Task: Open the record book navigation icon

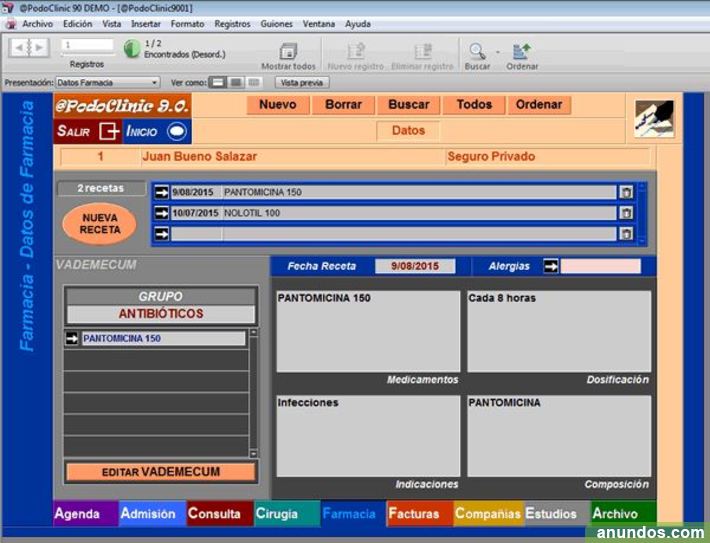Action: [29, 47]
